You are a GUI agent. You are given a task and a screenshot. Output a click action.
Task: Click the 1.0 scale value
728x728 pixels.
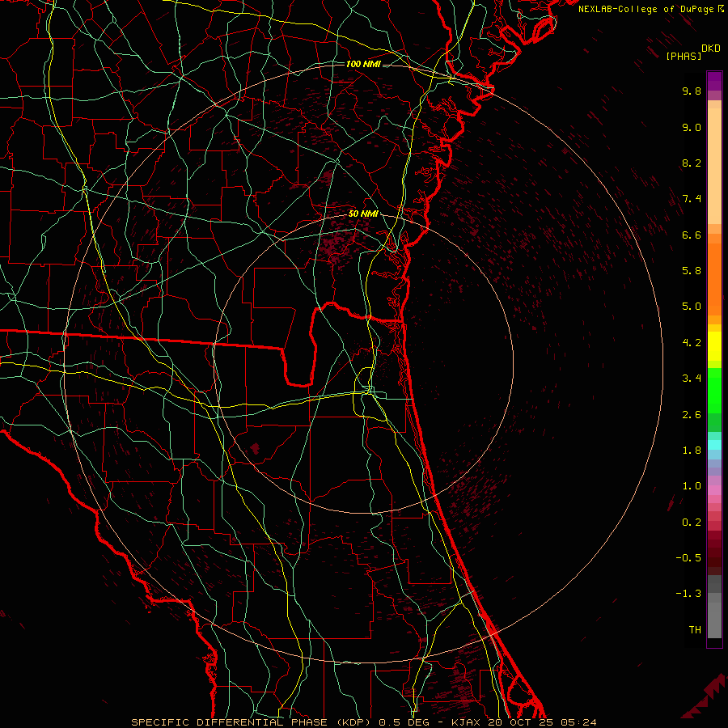click(692, 486)
